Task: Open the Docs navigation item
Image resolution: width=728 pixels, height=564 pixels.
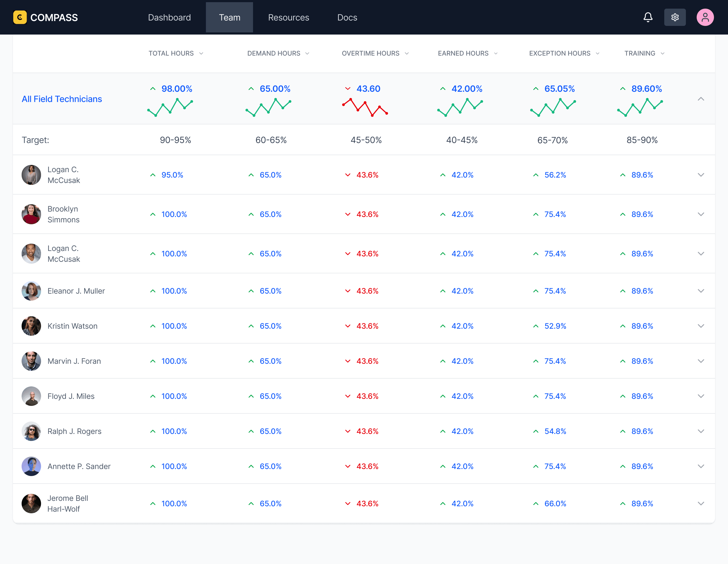Action: point(347,17)
